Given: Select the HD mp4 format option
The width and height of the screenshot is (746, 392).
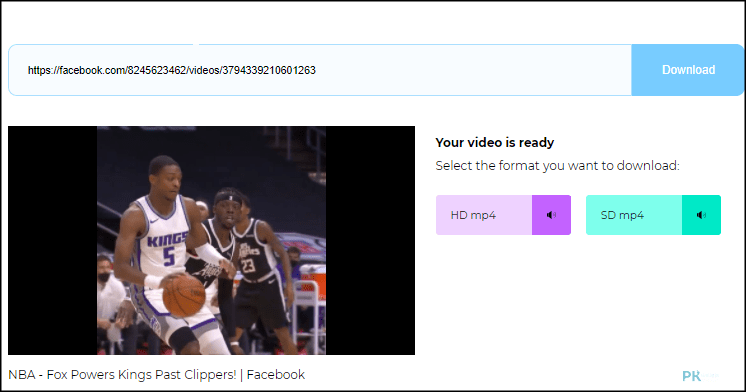Looking at the screenshot, I should [484, 215].
